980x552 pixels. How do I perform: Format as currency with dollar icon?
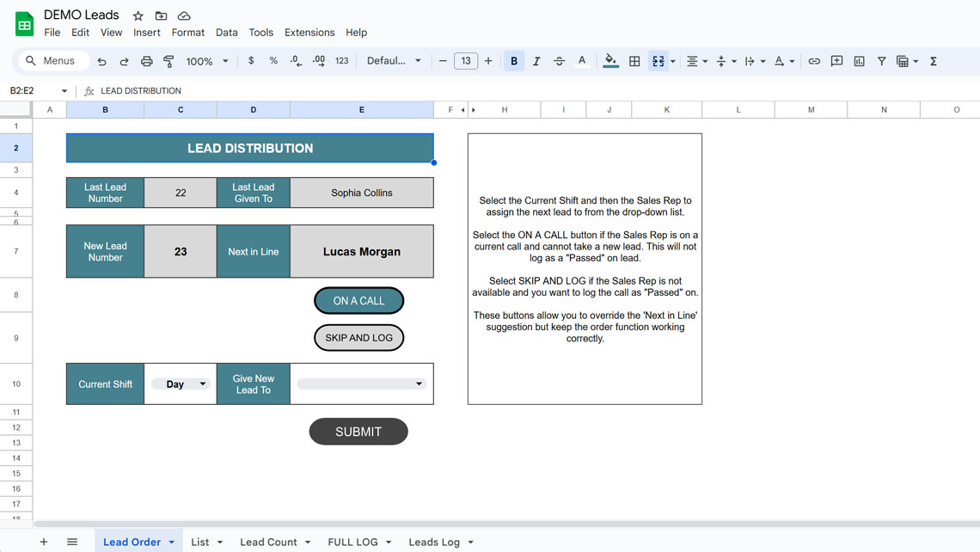pyautogui.click(x=251, y=61)
